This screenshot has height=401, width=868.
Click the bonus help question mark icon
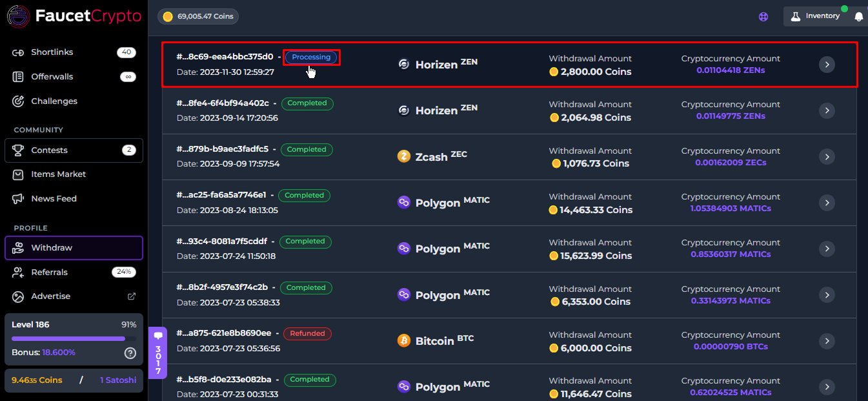pos(130,353)
